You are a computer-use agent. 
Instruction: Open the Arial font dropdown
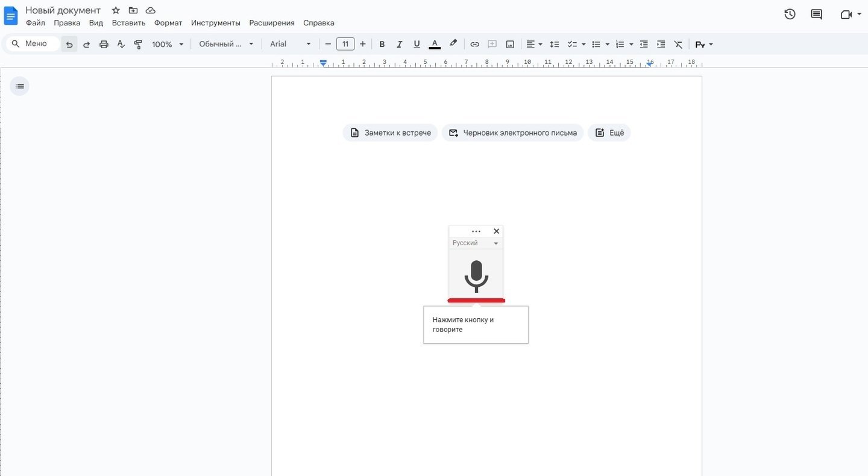(x=291, y=44)
